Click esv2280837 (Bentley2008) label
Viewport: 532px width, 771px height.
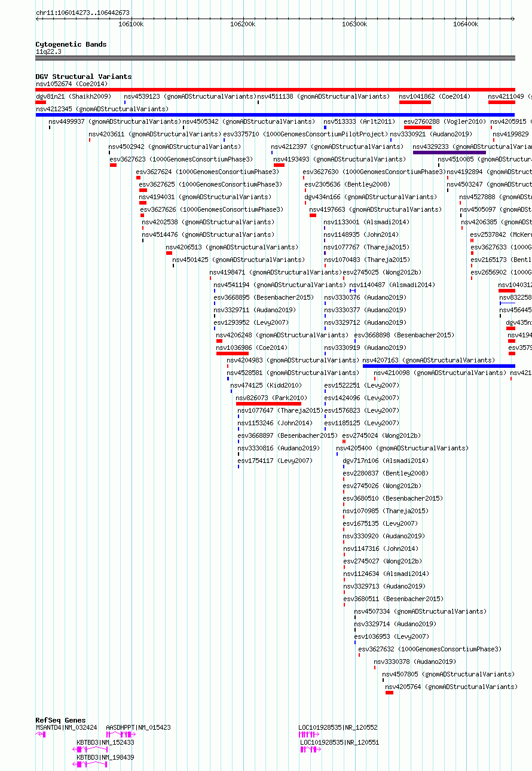pos(386,473)
